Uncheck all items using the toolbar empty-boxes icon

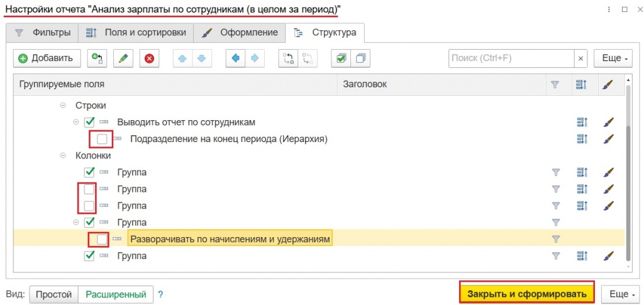360,58
